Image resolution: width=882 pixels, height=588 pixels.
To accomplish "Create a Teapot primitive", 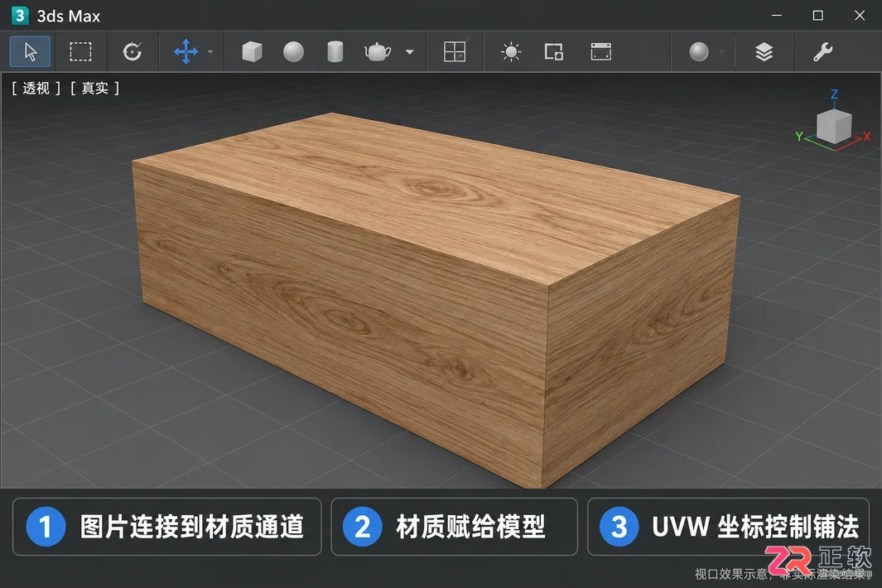I will click(378, 52).
